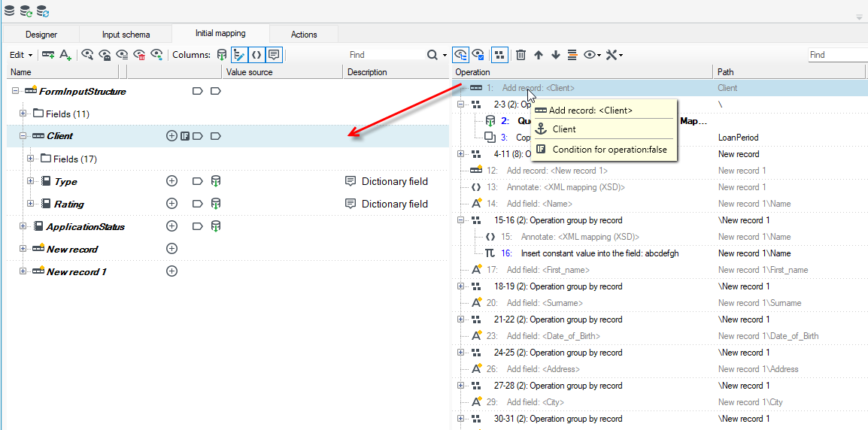Click comment icon beside Type's Dictionary field
868x430 pixels.
[350, 181]
